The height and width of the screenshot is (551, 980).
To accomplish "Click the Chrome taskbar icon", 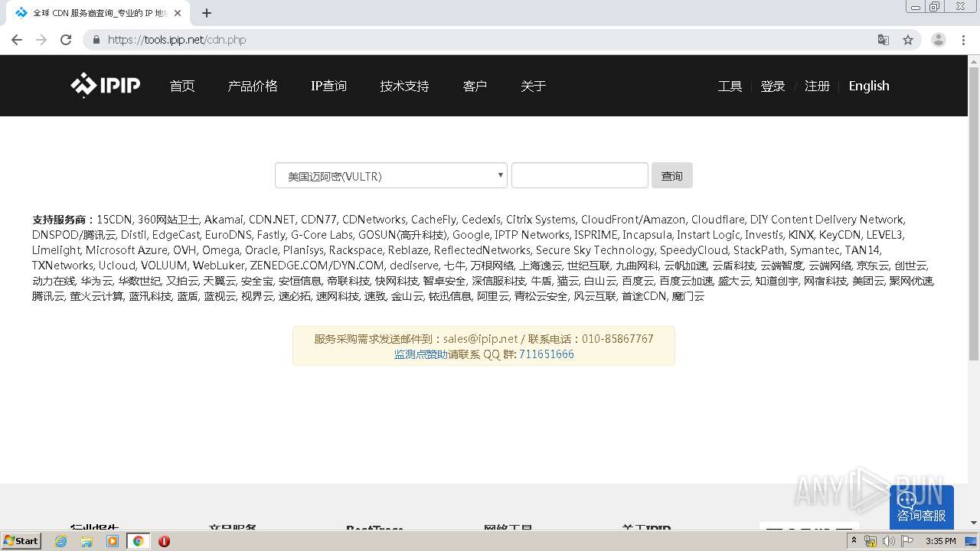I will click(x=138, y=541).
